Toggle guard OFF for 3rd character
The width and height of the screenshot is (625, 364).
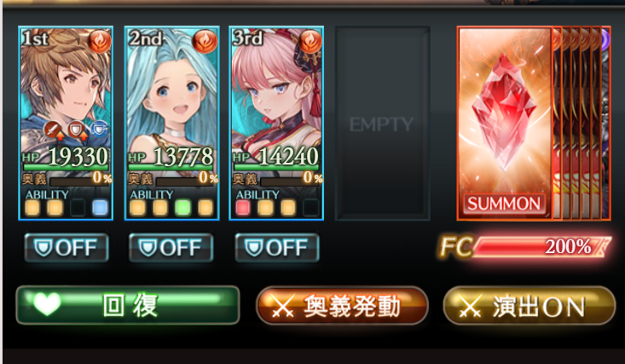[x=277, y=247]
